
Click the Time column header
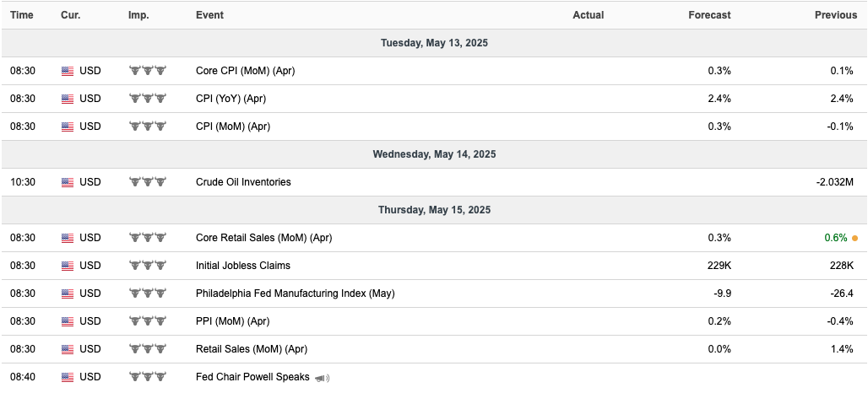pos(22,15)
